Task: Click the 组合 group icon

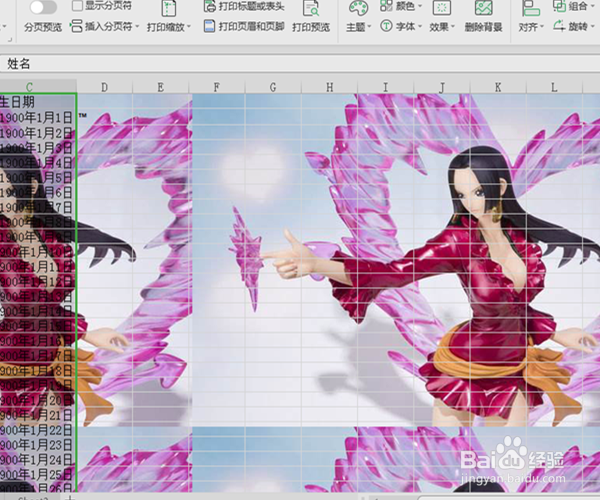Action: coord(559,6)
